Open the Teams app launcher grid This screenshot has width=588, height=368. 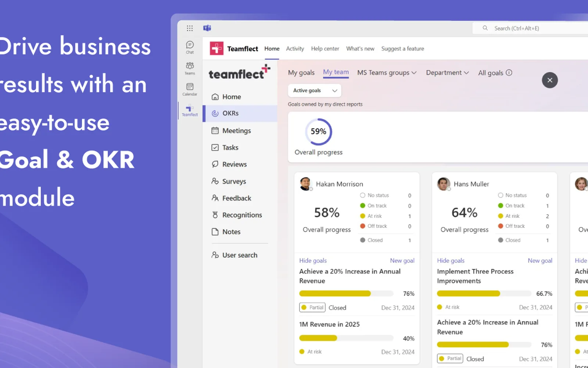tap(190, 28)
